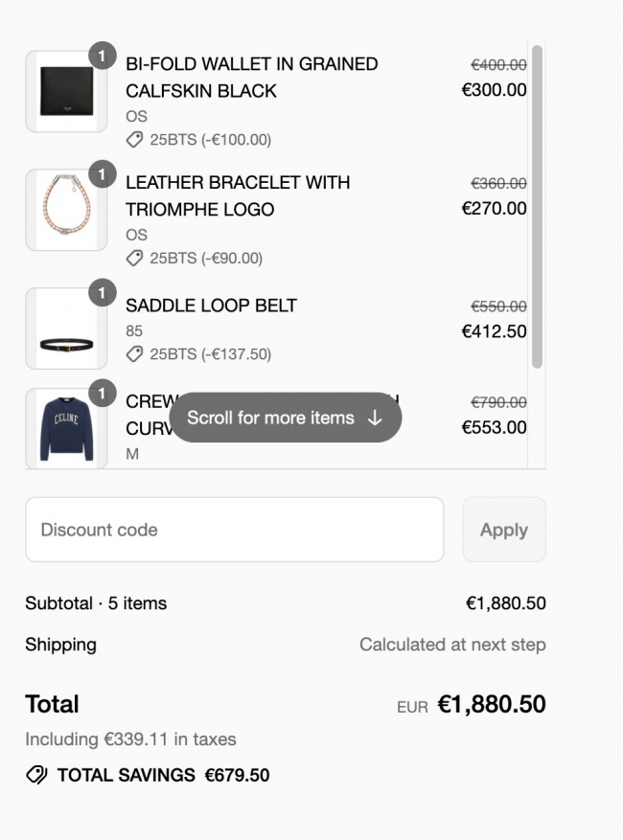
Task: Click the Leather Bracelet with Triomphe Logo title
Action: (238, 196)
